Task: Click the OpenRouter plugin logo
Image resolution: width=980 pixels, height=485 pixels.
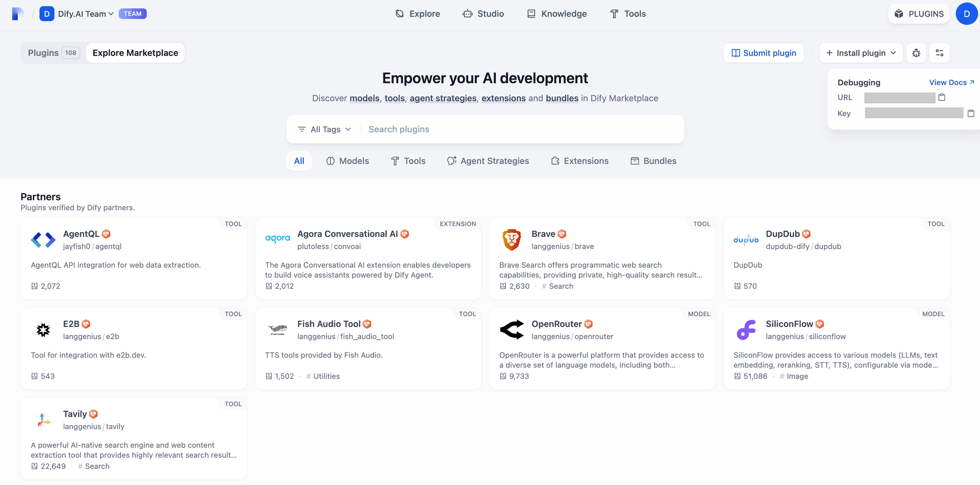Action: [511, 330]
